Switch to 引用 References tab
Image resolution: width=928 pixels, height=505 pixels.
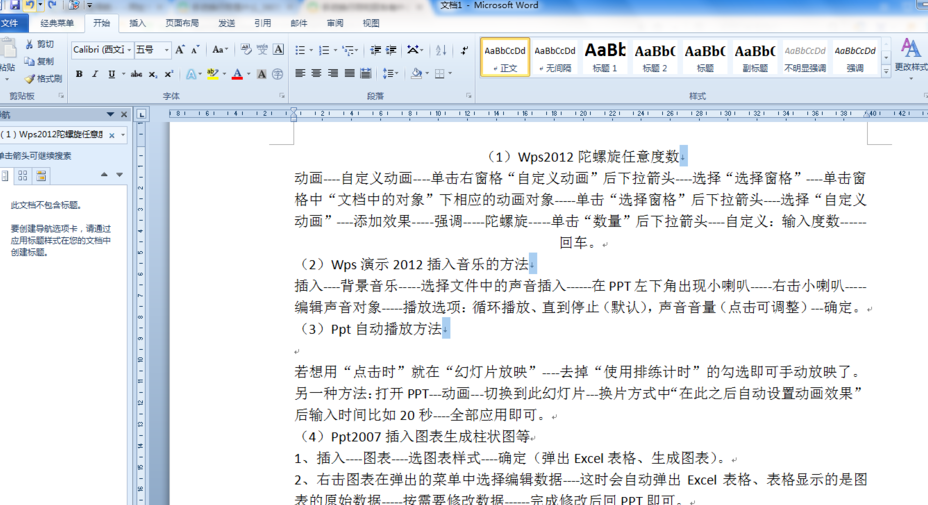pos(263,24)
